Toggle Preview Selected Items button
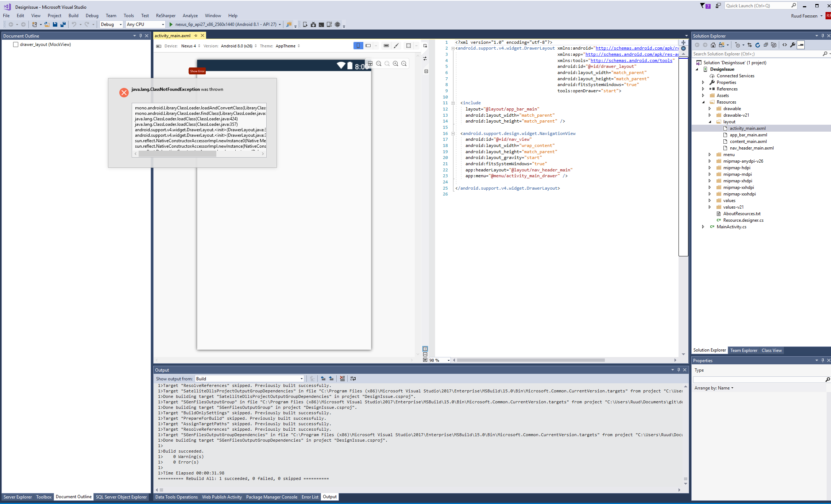Viewport: 831px width, 504px height. [x=801, y=45]
